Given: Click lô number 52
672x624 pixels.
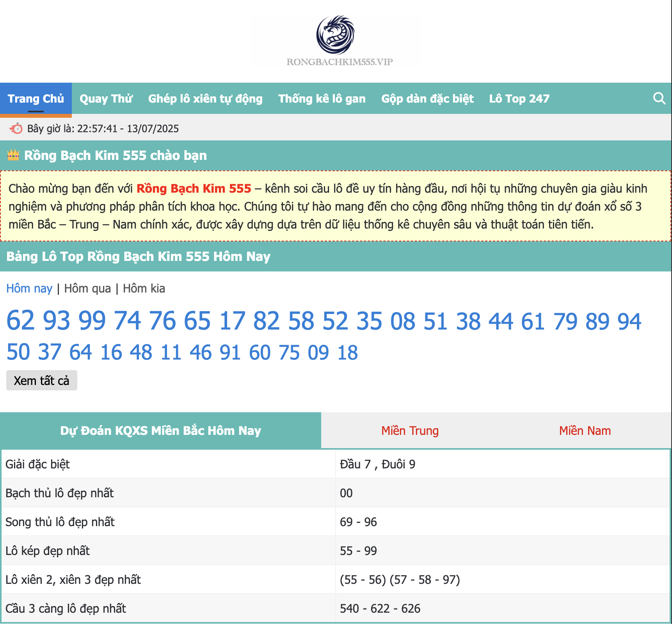Looking at the screenshot, I should click(335, 321).
